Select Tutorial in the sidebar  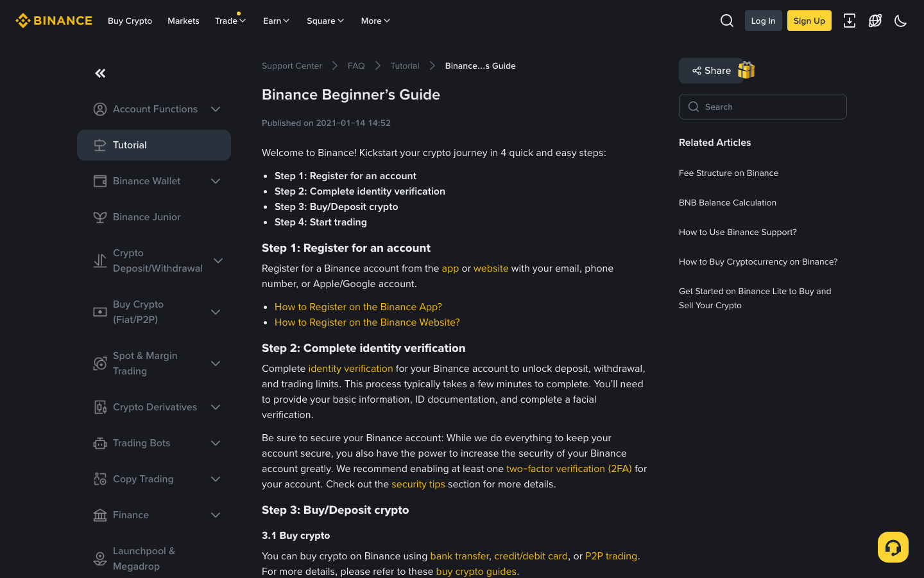pos(130,145)
